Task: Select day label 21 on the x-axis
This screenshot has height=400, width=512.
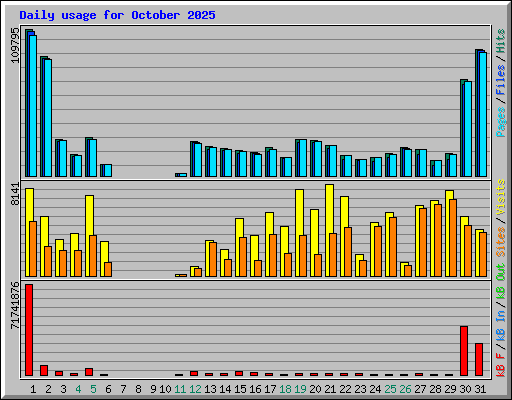Action: pos(330,389)
